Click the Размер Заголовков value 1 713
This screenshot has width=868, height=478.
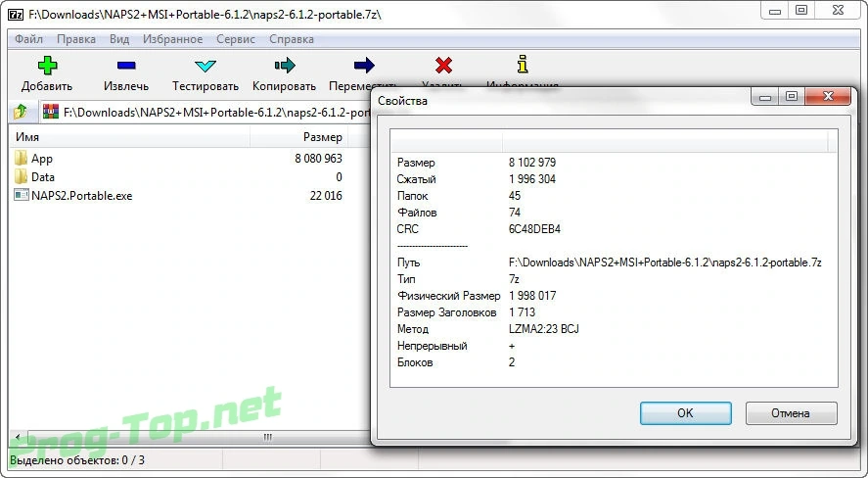(x=522, y=312)
